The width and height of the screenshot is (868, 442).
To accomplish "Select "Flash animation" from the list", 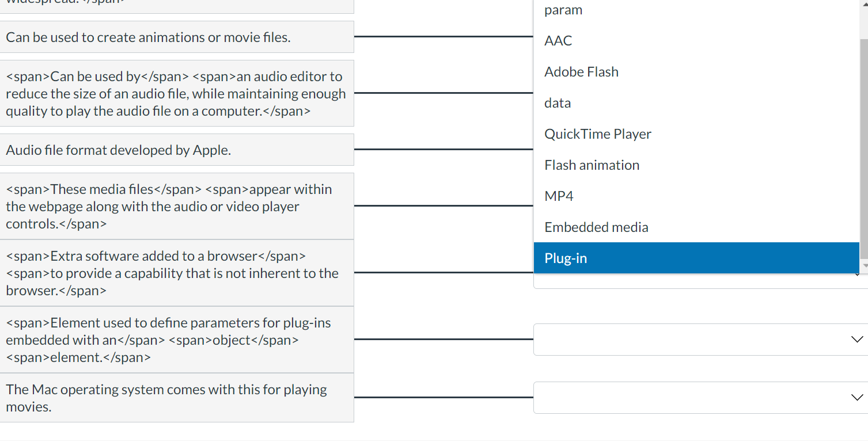I will (592, 165).
